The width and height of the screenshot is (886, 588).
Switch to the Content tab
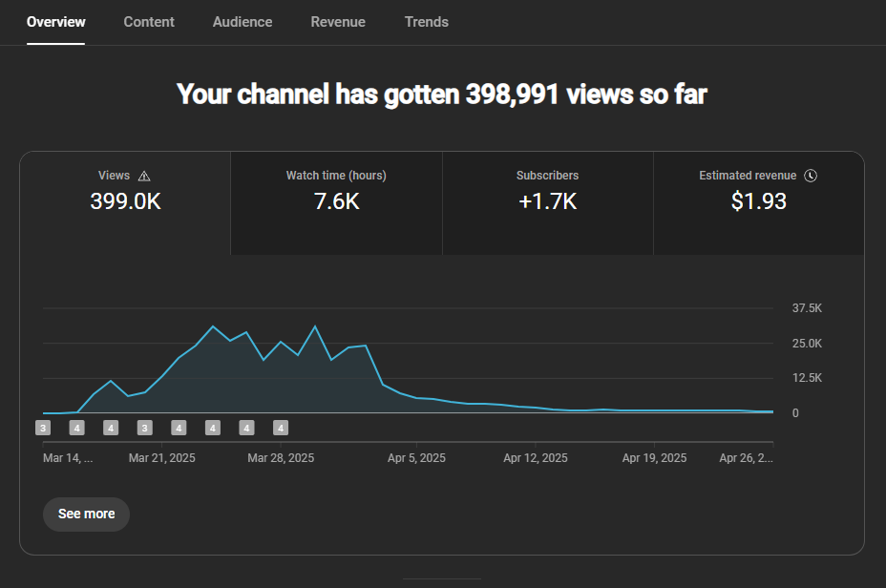coord(149,22)
